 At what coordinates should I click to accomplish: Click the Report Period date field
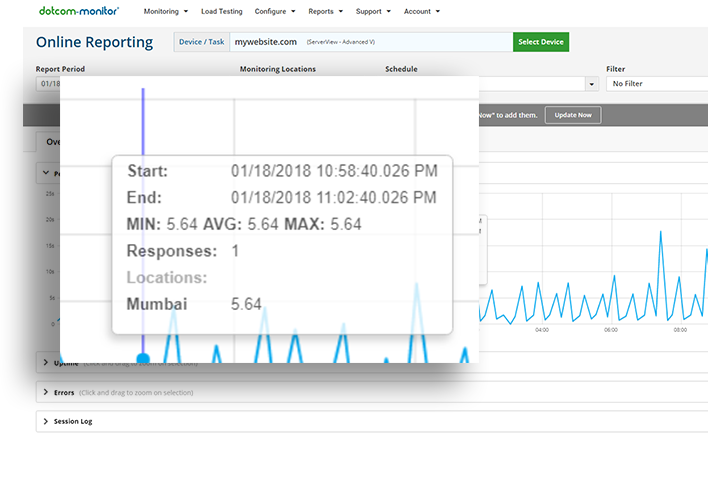point(48,84)
